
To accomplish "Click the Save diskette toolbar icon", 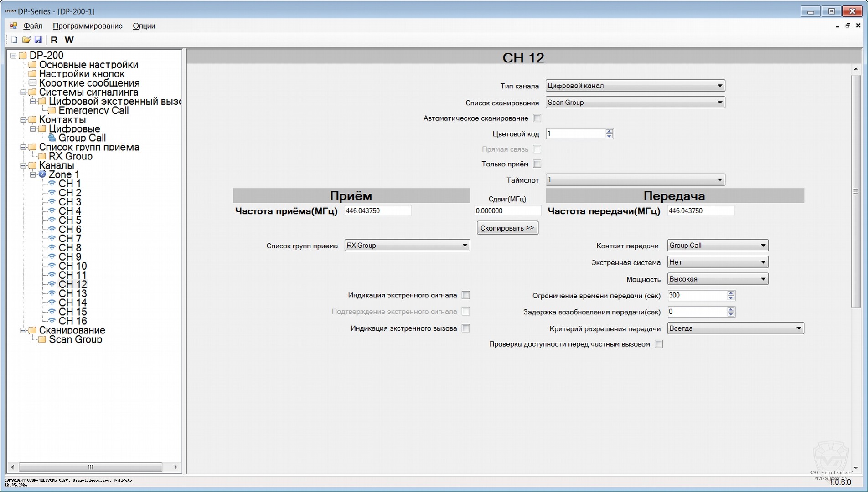I will [x=38, y=40].
